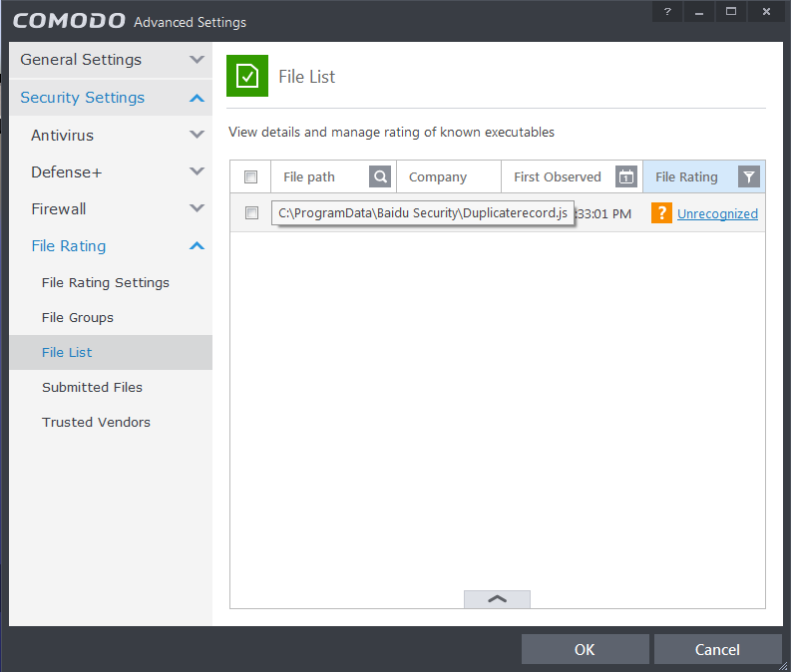Click the orange question mark rating icon
Image resolution: width=791 pixels, height=672 pixels.
tap(661, 213)
